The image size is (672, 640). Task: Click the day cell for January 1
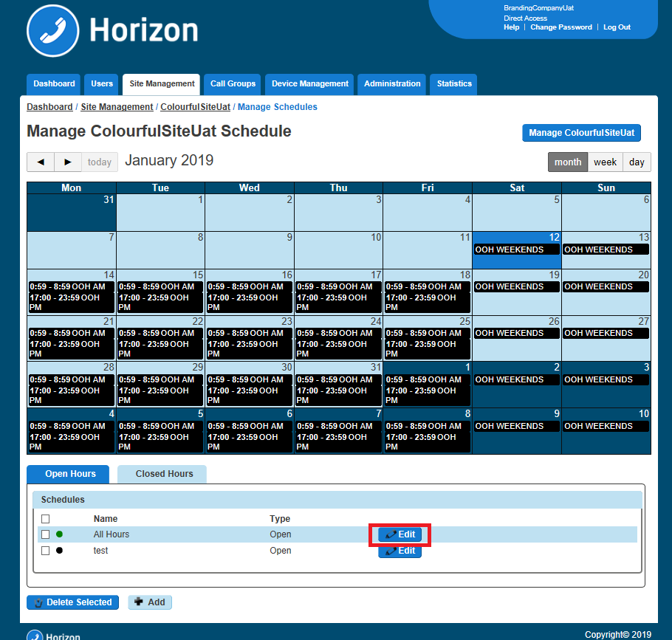click(160, 213)
